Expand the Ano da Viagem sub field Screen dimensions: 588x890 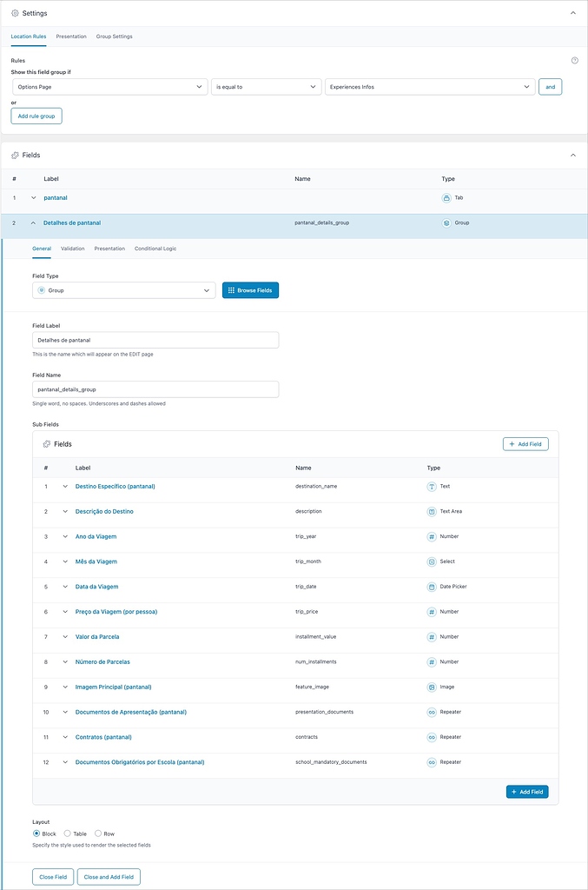65,537
